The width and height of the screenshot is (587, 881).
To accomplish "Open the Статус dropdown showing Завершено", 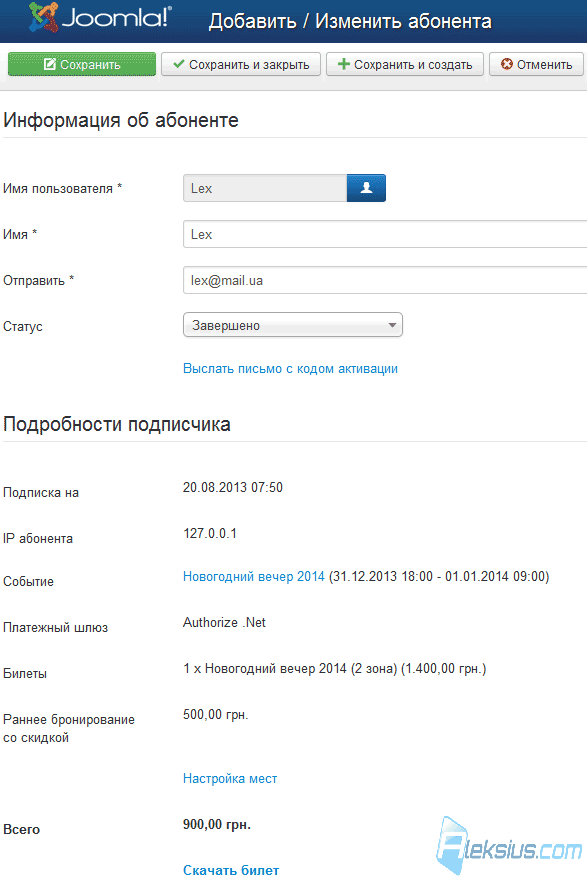I will click(x=293, y=325).
